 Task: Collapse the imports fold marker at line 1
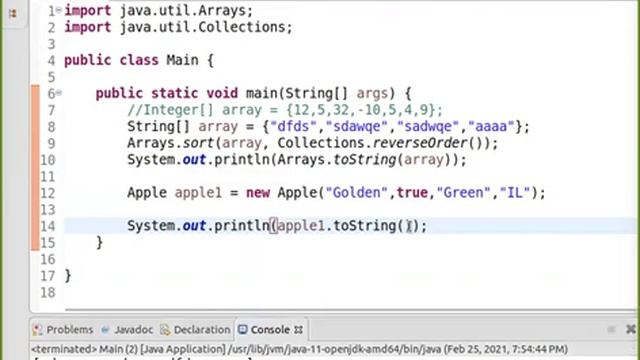coord(59,10)
